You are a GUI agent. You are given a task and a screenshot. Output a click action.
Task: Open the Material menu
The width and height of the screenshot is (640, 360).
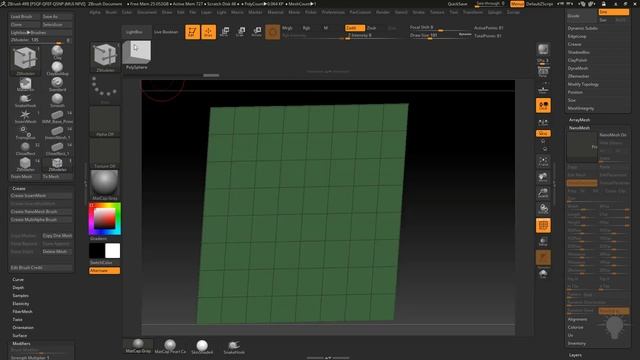(275, 12)
